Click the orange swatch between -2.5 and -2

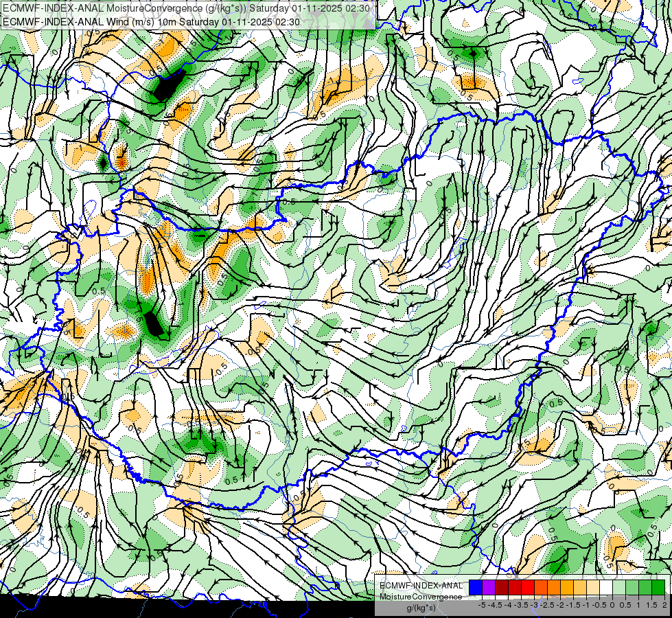(554, 588)
